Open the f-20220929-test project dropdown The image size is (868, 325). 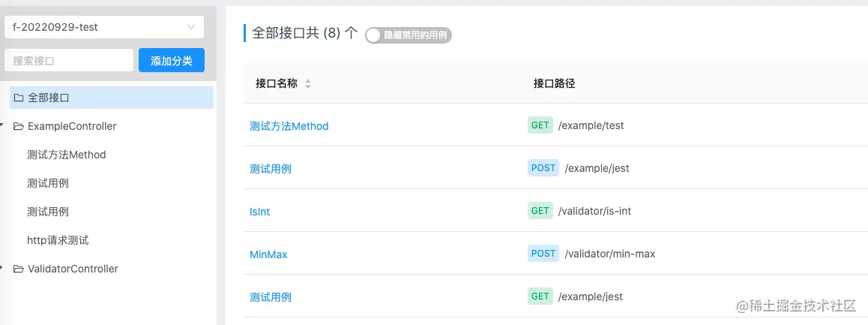coord(103,27)
